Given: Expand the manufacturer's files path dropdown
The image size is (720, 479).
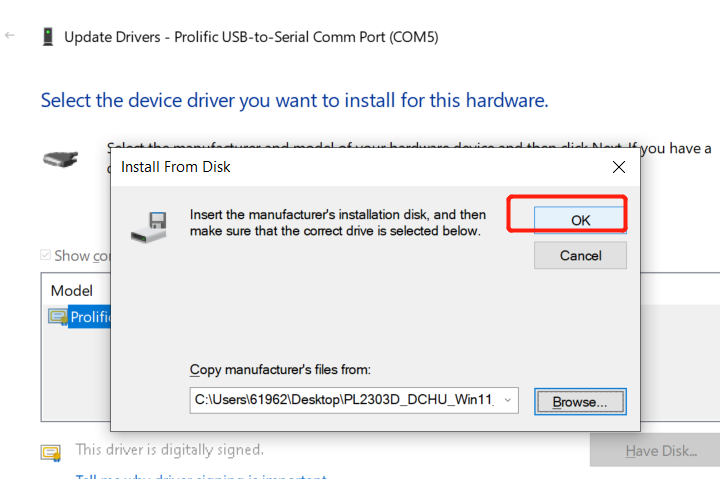Looking at the screenshot, I should coord(507,400).
